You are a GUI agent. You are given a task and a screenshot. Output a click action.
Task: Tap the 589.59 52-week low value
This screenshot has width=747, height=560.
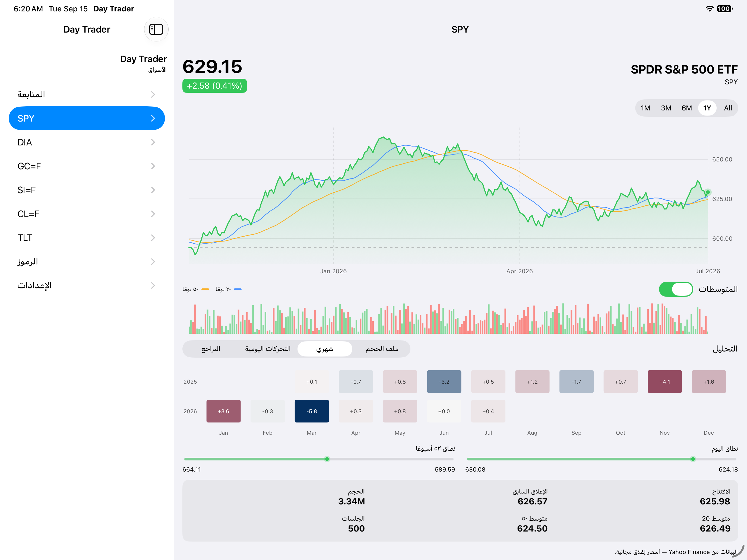tap(445, 470)
